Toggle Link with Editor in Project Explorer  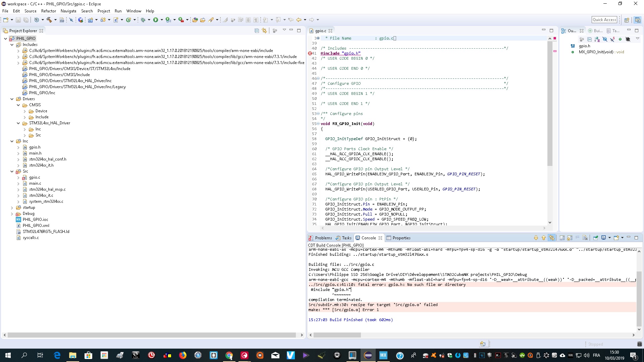tap(264, 31)
